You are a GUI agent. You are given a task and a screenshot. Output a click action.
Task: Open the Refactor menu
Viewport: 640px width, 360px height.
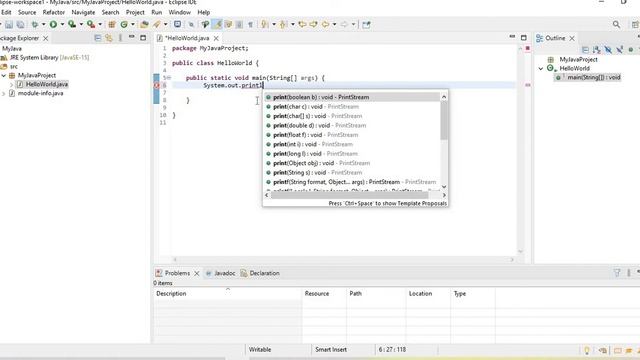point(53,12)
